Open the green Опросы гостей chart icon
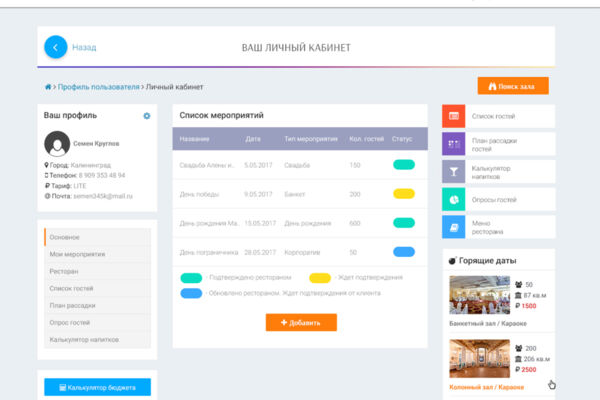 pos(453,199)
